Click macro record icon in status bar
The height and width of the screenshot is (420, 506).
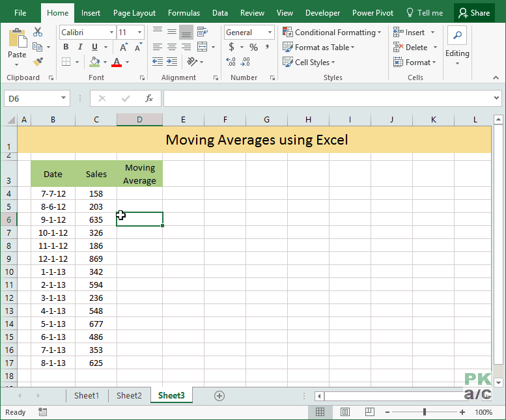coord(42,412)
